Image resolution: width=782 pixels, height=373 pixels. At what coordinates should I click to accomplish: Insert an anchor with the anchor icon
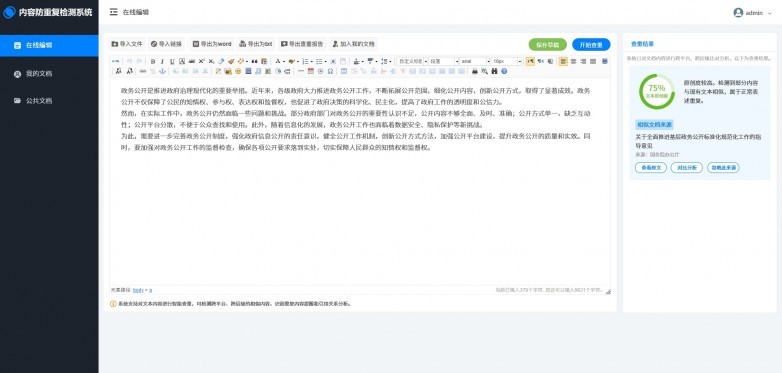(162, 71)
